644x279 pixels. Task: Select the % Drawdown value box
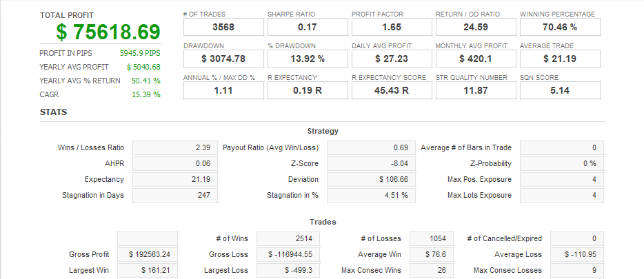308,59
